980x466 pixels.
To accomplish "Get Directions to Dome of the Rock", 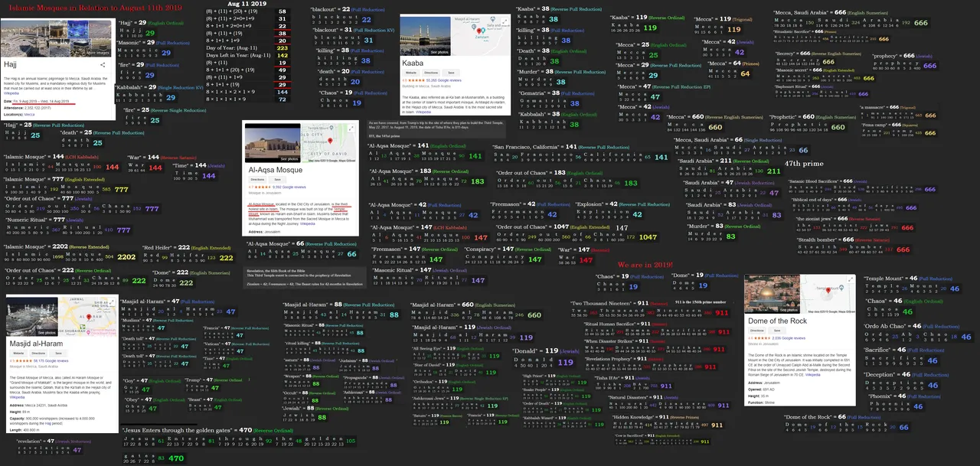I will [x=757, y=331].
